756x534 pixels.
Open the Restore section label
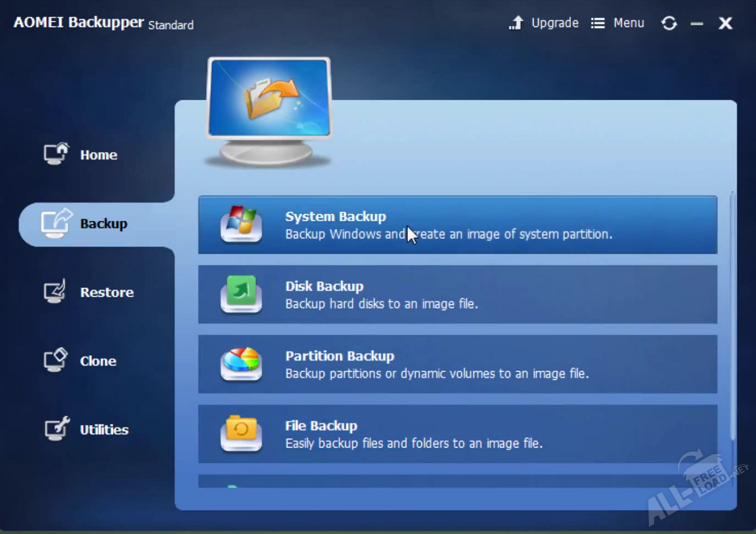tap(106, 292)
